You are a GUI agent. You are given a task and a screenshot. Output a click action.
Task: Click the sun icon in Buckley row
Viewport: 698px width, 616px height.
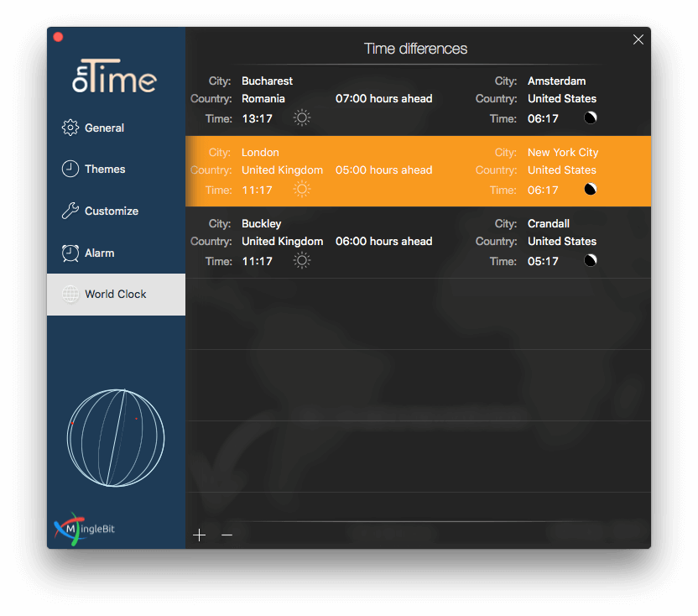tap(302, 260)
